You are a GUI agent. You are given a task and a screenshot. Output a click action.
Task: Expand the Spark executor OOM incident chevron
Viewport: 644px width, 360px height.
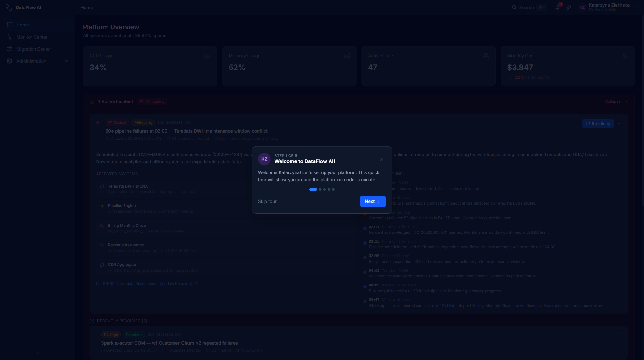tap(619, 334)
